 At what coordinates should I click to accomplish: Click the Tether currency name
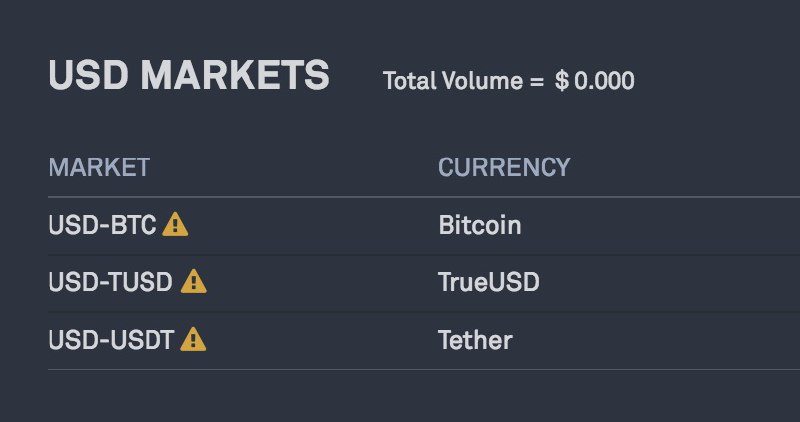tap(475, 340)
